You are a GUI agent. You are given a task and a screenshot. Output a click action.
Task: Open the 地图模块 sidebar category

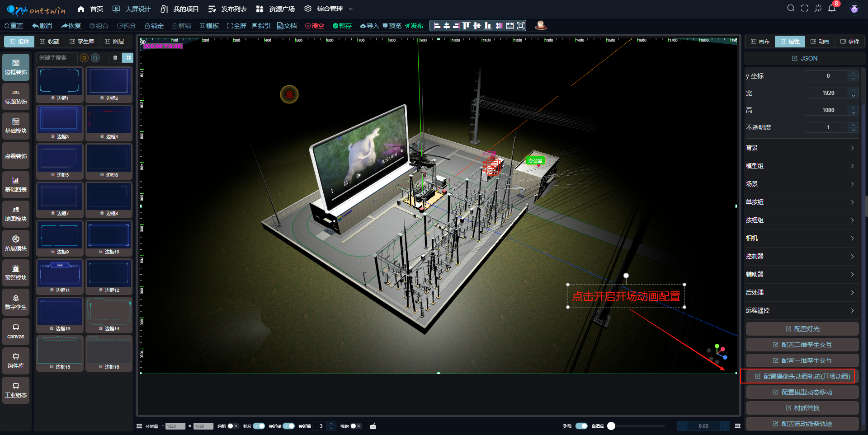coord(16,214)
